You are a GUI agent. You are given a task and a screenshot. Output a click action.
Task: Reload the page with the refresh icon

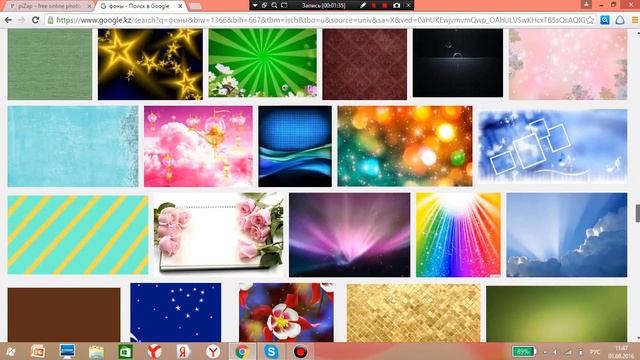click(x=36, y=20)
